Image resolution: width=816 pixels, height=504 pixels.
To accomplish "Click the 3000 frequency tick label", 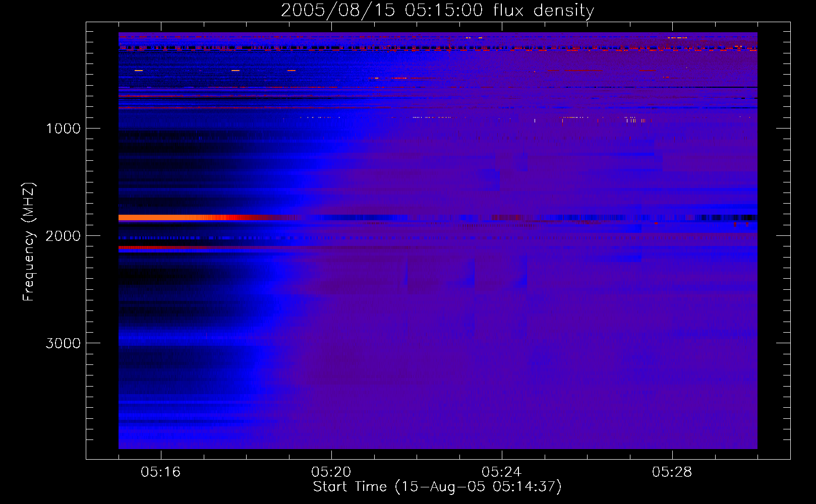I will (63, 343).
